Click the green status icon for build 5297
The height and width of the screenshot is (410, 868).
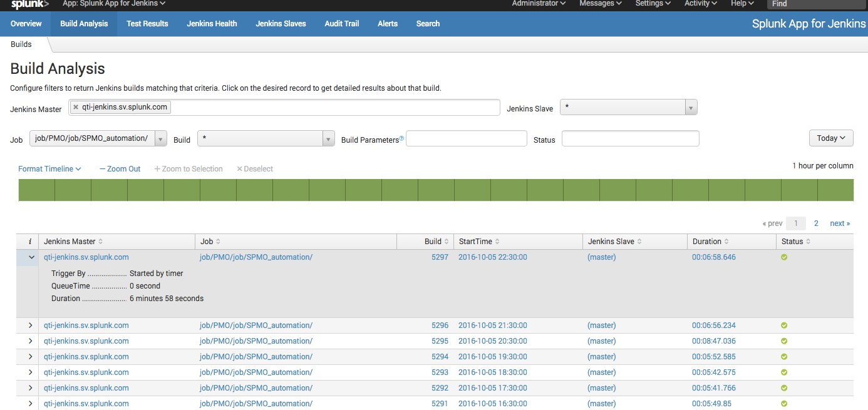(x=784, y=257)
